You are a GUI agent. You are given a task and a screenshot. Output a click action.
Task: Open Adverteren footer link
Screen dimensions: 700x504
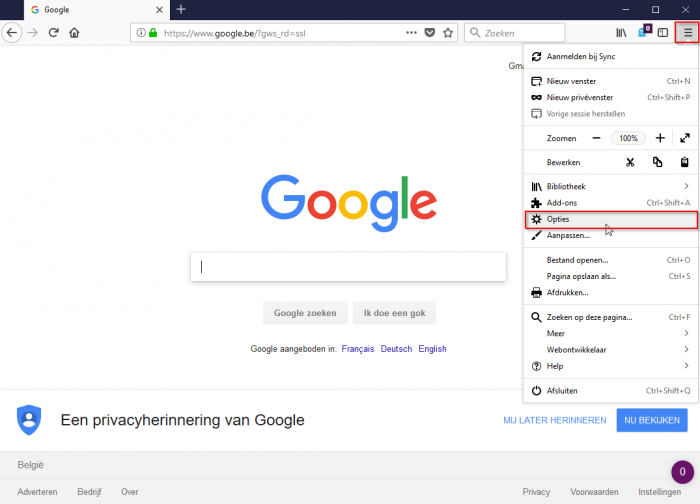38,492
